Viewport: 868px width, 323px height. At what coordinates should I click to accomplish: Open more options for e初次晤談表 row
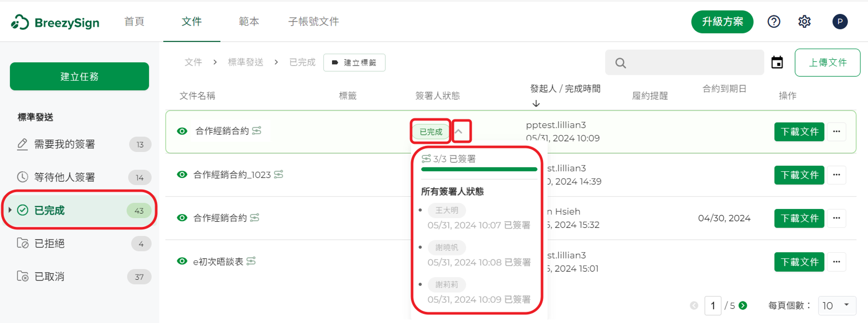(x=837, y=262)
